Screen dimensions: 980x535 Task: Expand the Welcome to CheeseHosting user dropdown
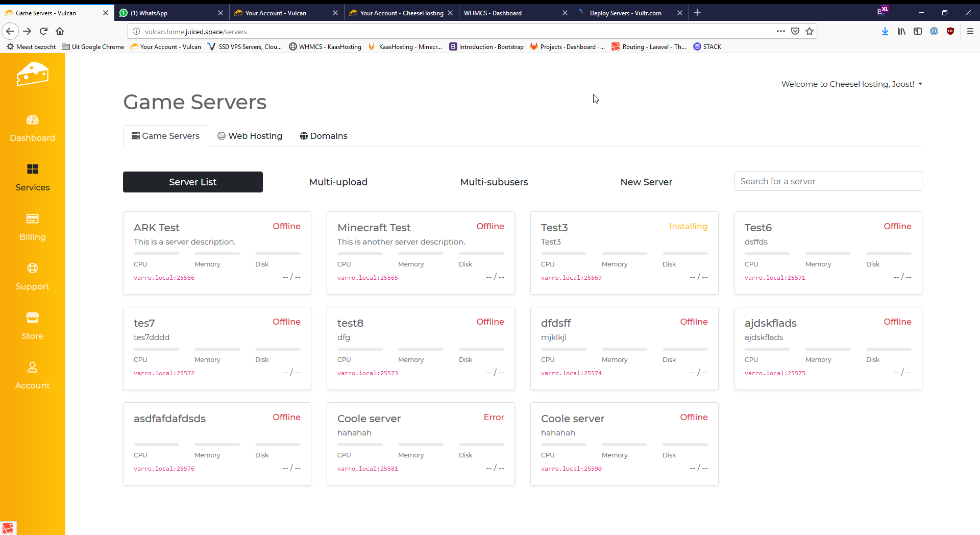[x=851, y=84]
